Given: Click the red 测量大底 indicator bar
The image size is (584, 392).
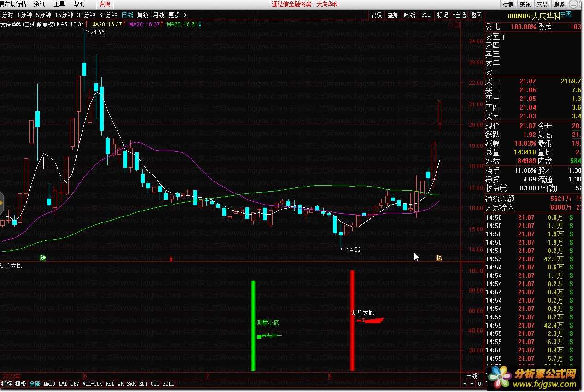Looking at the screenshot, I should tap(352, 320).
